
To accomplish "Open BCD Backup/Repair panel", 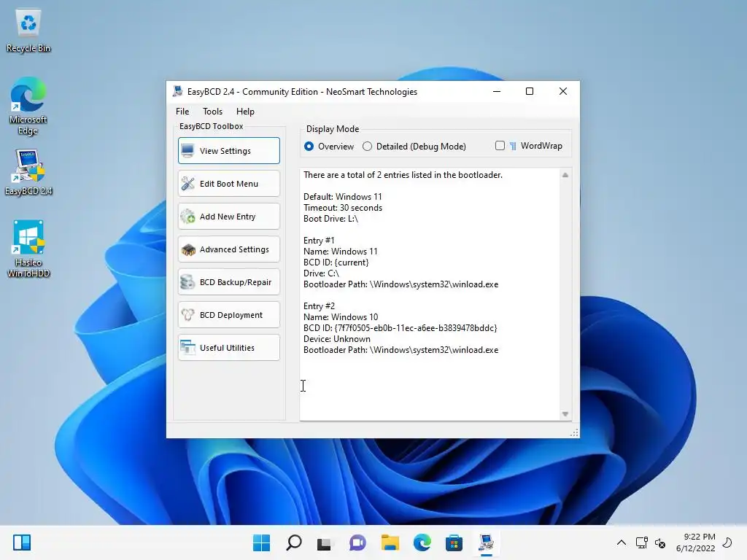I will click(x=228, y=282).
